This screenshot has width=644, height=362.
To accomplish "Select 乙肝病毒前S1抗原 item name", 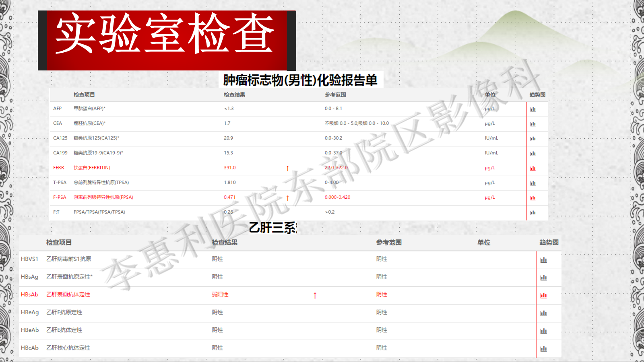I will click(x=68, y=259).
